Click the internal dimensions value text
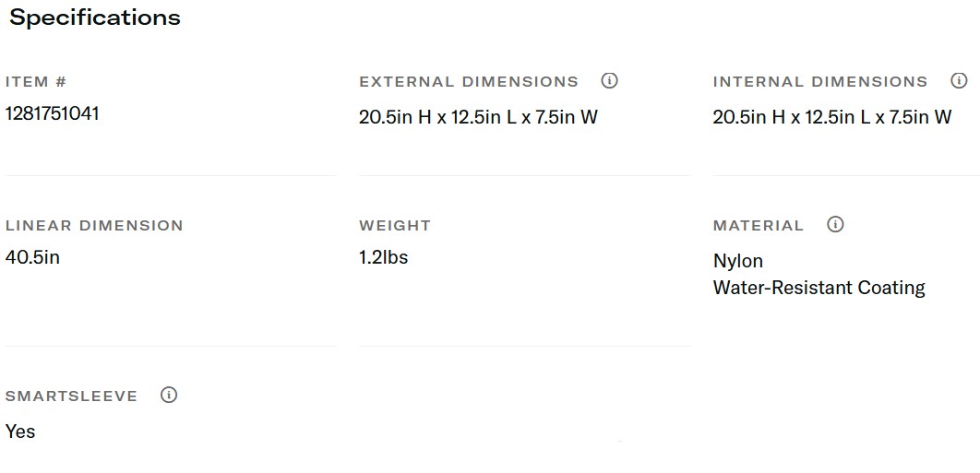 pyautogui.click(x=831, y=117)
